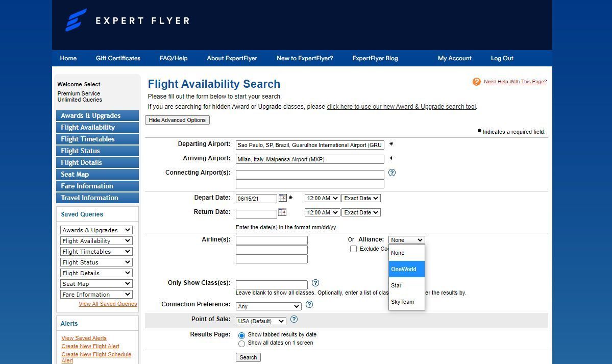The width and height of the screenshot is (612, 364).
Task: Expand saved Flight Availability queries dropdown
Action: click(x=96, y=241)
